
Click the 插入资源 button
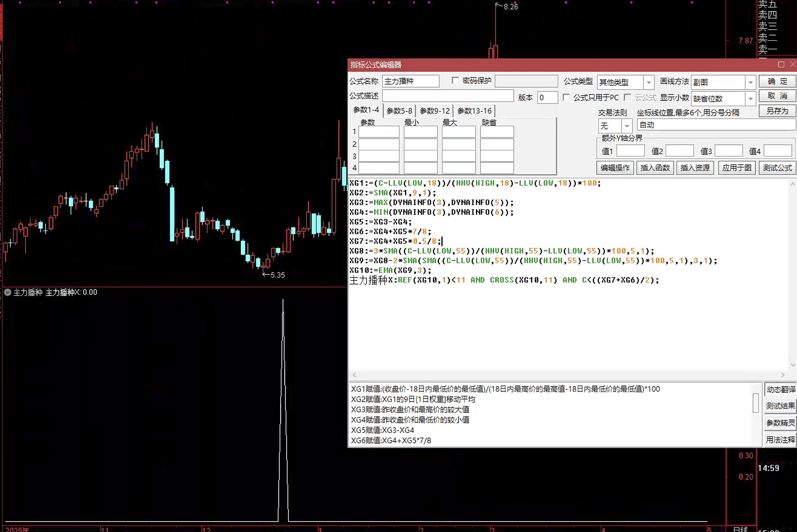[695, 168]
